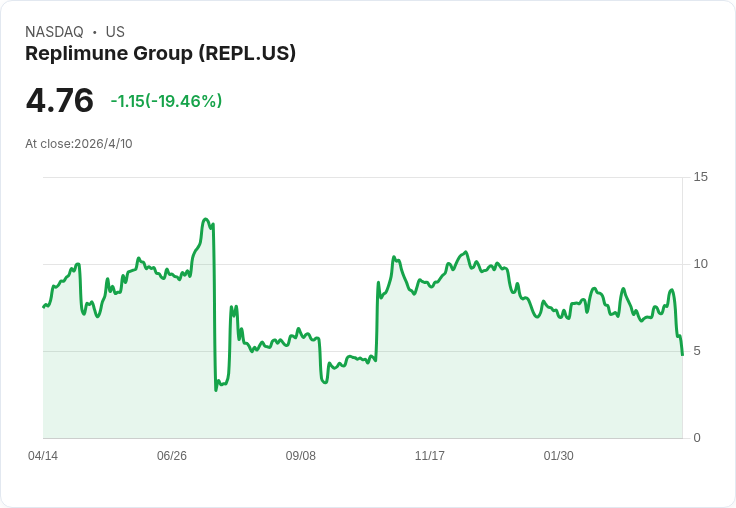Click the 15 value on y-axis
The height and width of the screenshot is (508, 736).
701,177
